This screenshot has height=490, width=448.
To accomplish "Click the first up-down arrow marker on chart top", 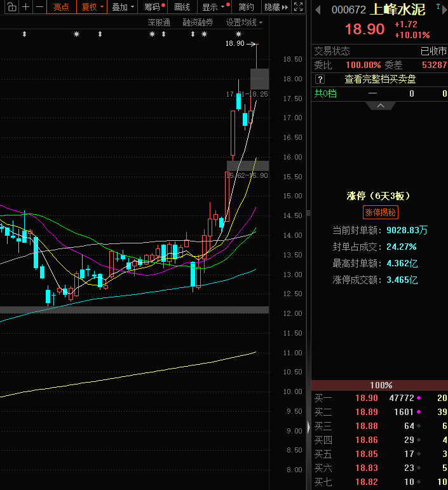I will pos(24,34).
